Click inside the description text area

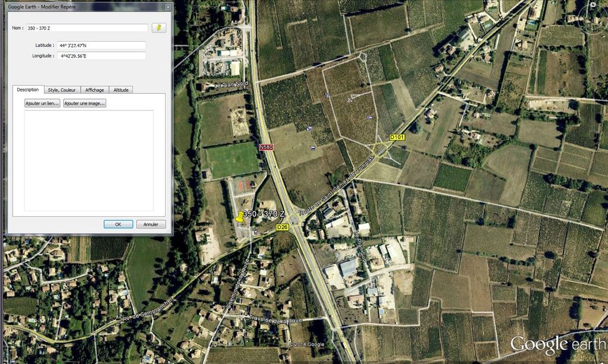(88, 160)
